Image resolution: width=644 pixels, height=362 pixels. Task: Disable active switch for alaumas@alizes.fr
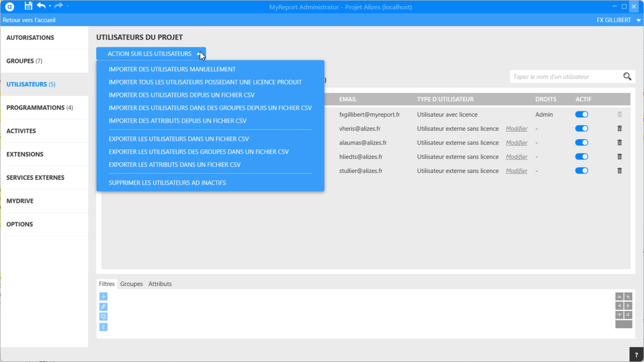coord(581,143)
